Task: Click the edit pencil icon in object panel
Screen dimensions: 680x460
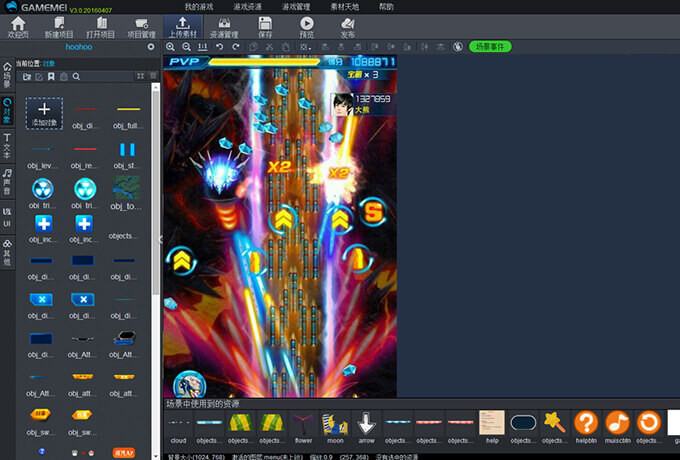Action: pos(39,77)
